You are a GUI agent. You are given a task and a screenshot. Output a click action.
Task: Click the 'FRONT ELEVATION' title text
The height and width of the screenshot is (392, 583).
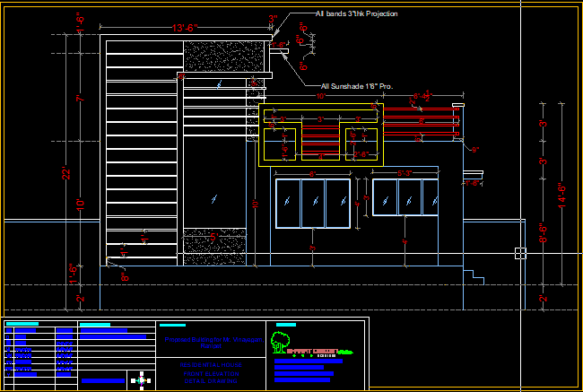click(x=211, y=373)
